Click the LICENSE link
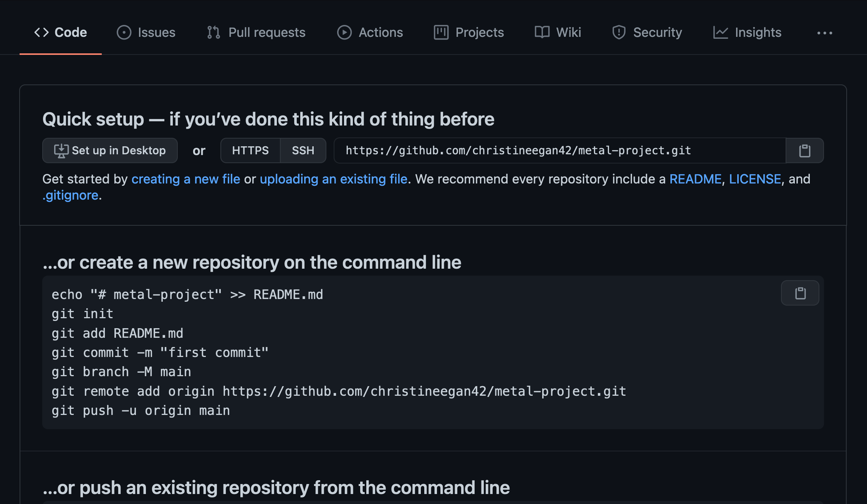 [x=754, y=179]
